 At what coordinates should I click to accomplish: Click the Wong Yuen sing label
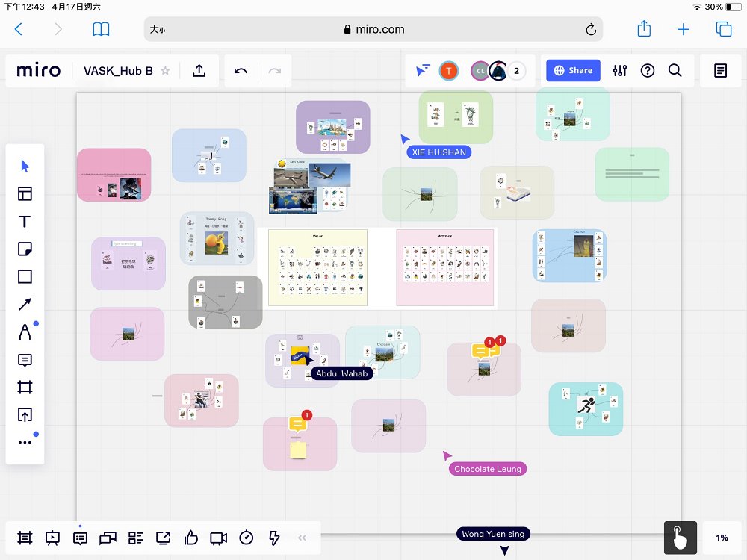493,535
